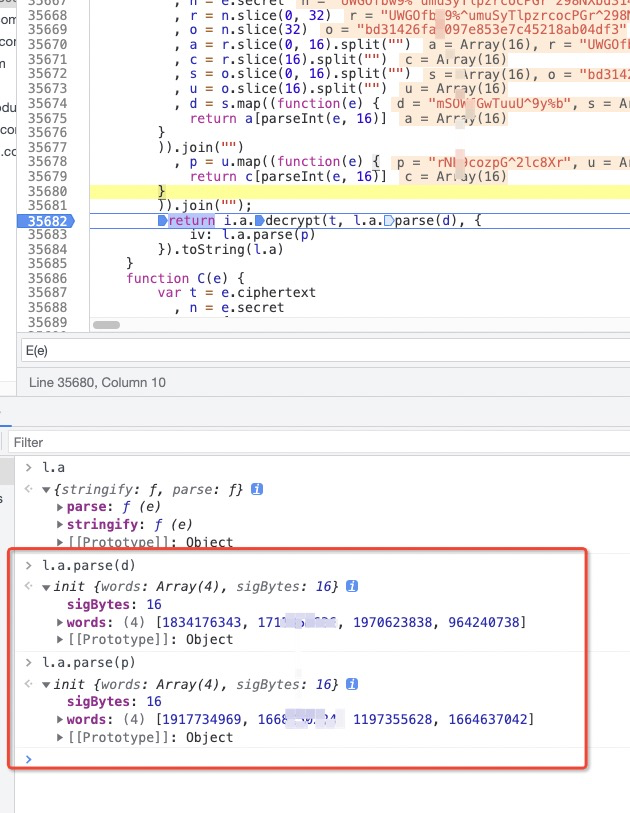This screenshot has width=630, height=813.
Task: Click the inline breakpoint marker before parse(d)
Action: click(x=389, y=220)
